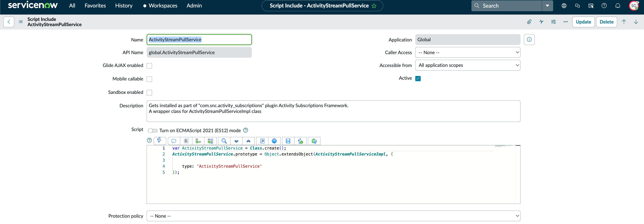Check the Mobile callable checkbox
Screen dimensions: 644x224
click(149, 79)
